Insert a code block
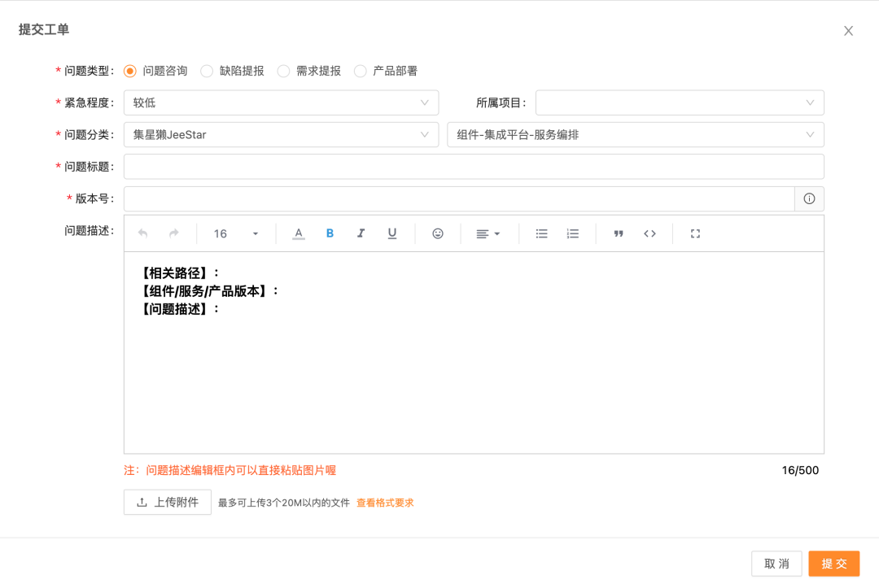 coord(649,233)
